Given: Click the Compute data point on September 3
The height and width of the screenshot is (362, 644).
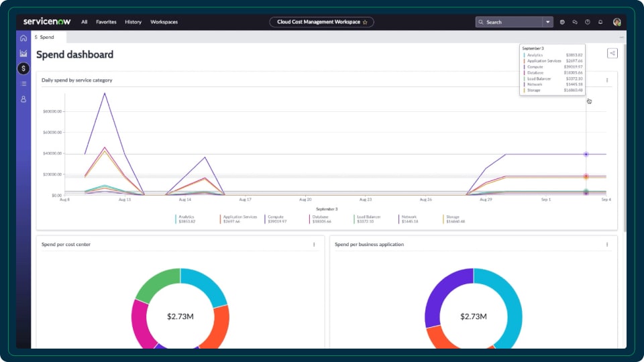Looking at the screenshot, I should pos(586,154).
